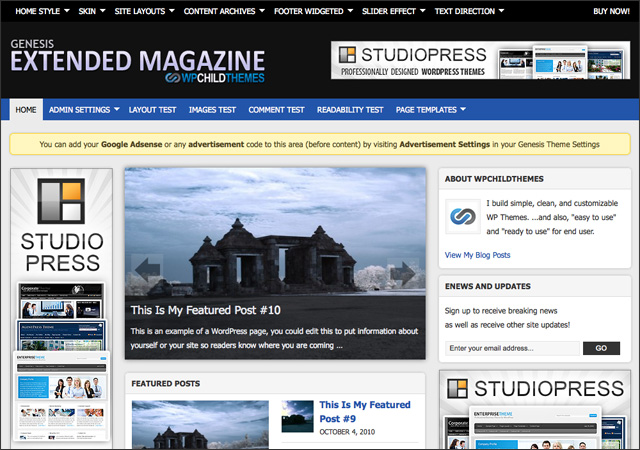This screenshot has height=450, width=640.
Task: Click the StudioPress right sidebar banner
Action: pyautogui.click(x=535, y=410)
